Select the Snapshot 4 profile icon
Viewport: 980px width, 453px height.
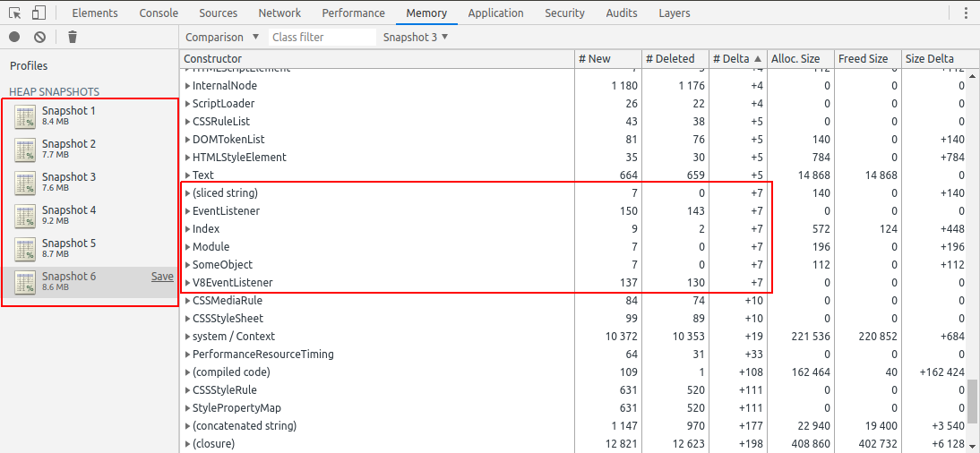click(25, 216)
